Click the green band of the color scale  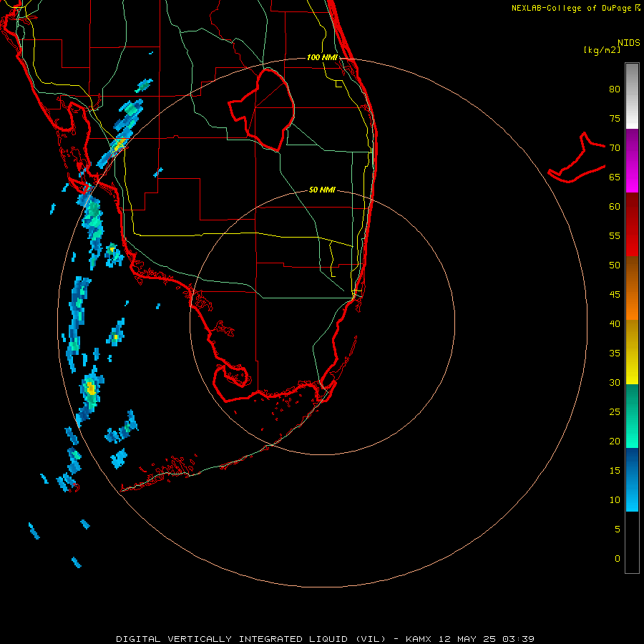tap(632, 416)
